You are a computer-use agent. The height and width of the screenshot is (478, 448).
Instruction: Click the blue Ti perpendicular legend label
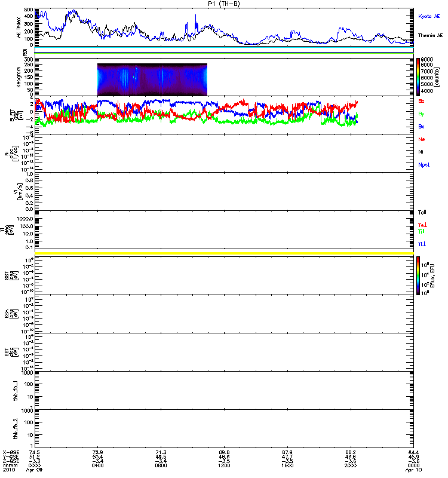[422, 244]
